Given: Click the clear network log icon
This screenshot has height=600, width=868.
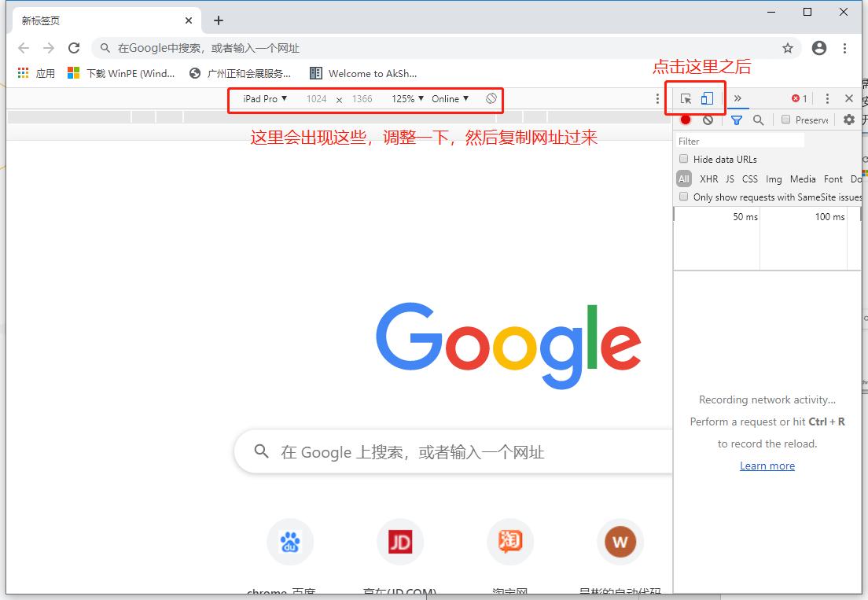Looking at the screenshot, I should 708,120.
